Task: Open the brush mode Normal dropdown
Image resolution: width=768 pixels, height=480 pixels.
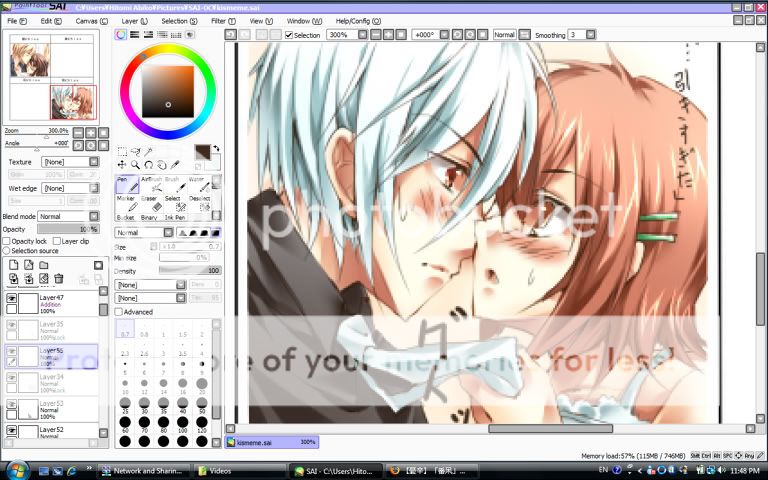Action: [x=144, y=233]
